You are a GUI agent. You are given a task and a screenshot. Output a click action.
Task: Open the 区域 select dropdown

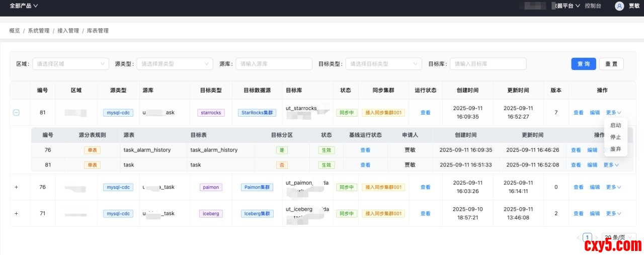tap(70, 64)
